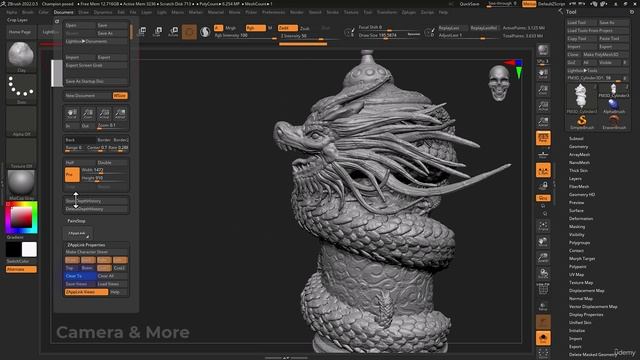The image size is (640, 360).
Task: Toggle the Rgb paint mode button
Action: coord(256,28)
